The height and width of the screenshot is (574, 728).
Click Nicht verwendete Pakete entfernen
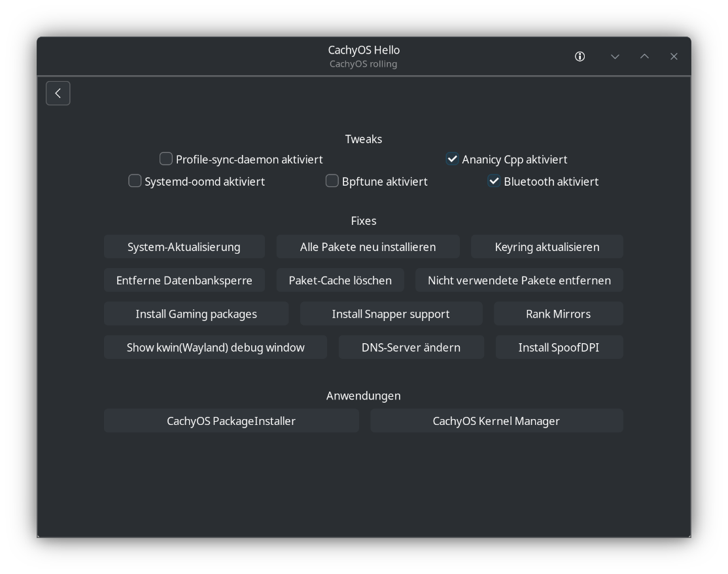[519, 280]
